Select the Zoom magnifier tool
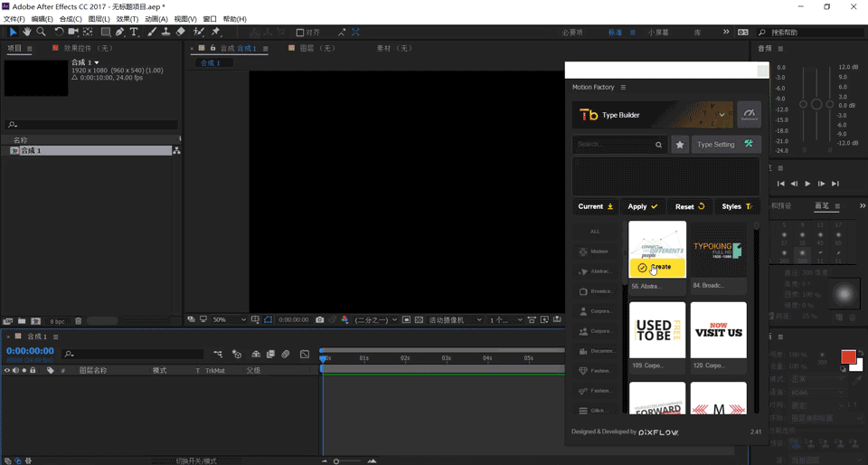 (x=41, y=32)
